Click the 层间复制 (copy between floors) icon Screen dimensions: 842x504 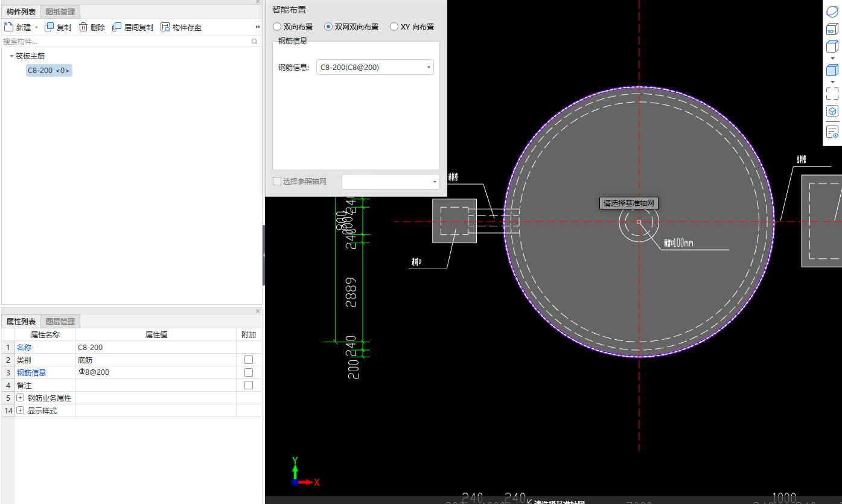[x=117, y=27]
